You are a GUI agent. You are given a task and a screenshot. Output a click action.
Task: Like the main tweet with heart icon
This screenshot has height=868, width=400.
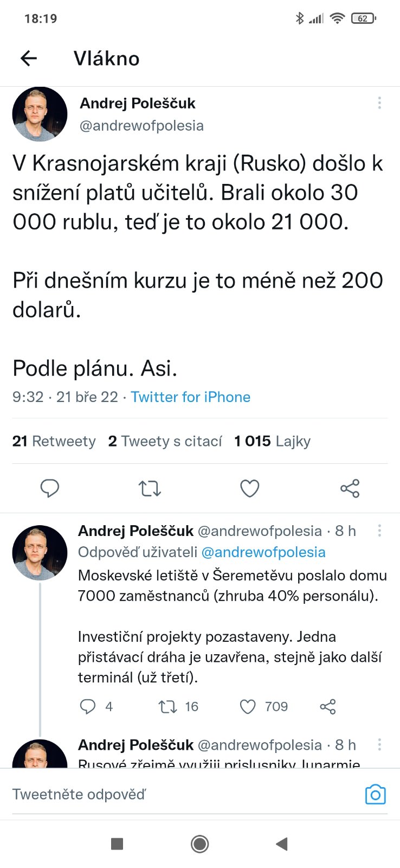pos(249,488)
